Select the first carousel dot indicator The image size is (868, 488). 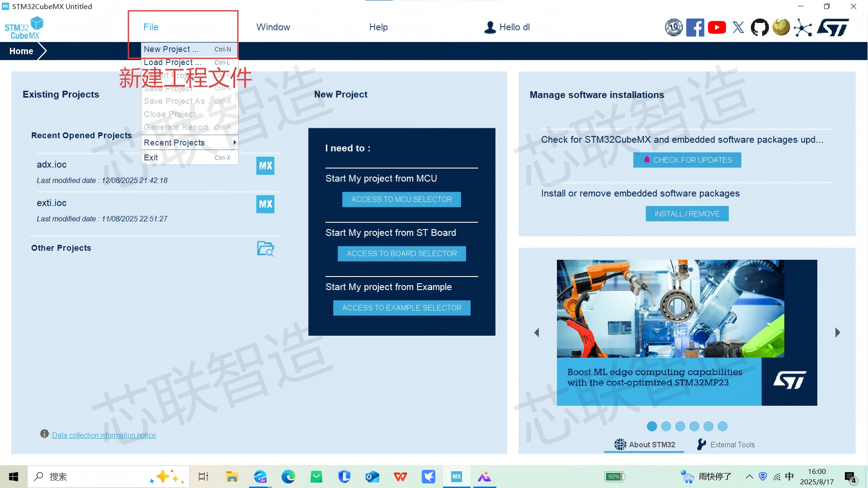coord(652,426)
